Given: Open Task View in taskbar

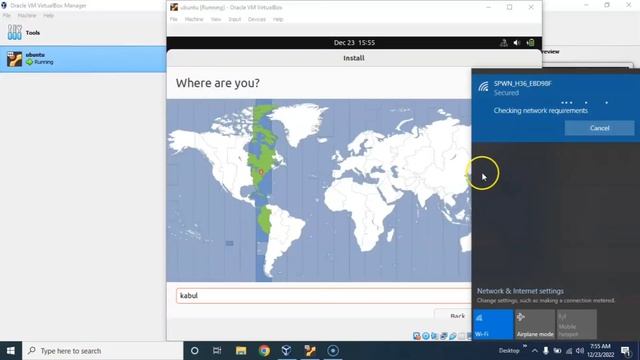Looking at the screenshot, I should (x=217, y=351).
